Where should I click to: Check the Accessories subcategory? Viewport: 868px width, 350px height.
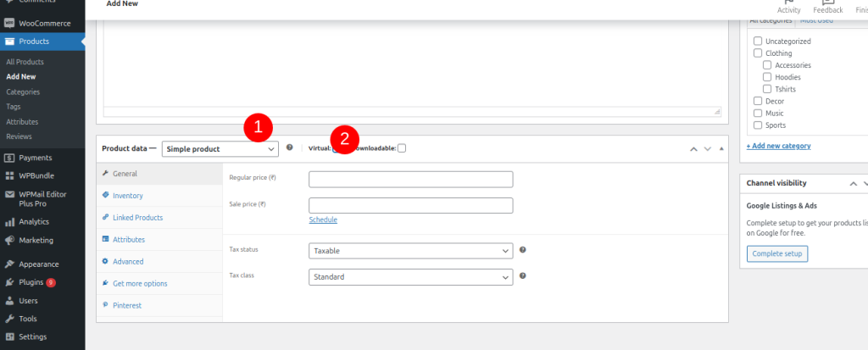766,65
